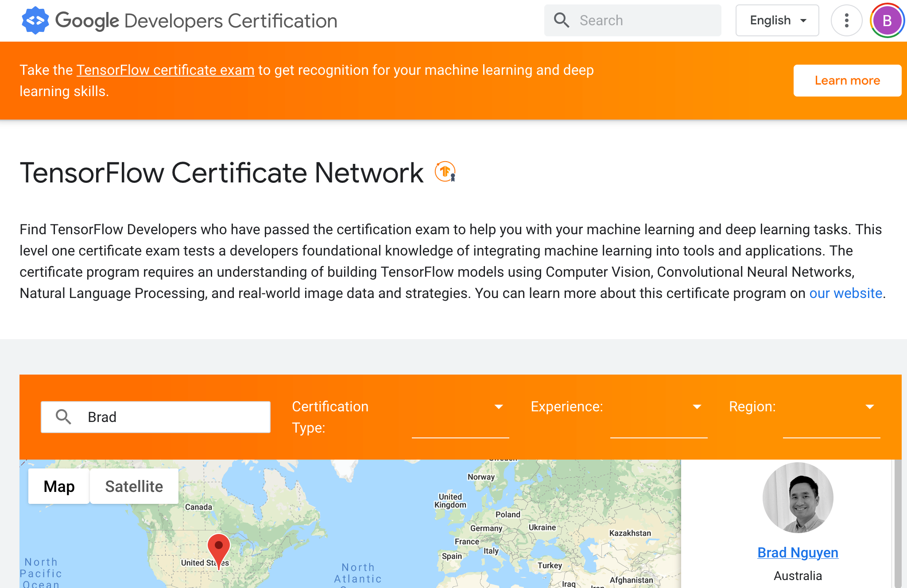Click the 'TensorFlow Certificate Network' heading
Image resolution: width=907 pixels, height=588 pixels.
pos(221,172)
